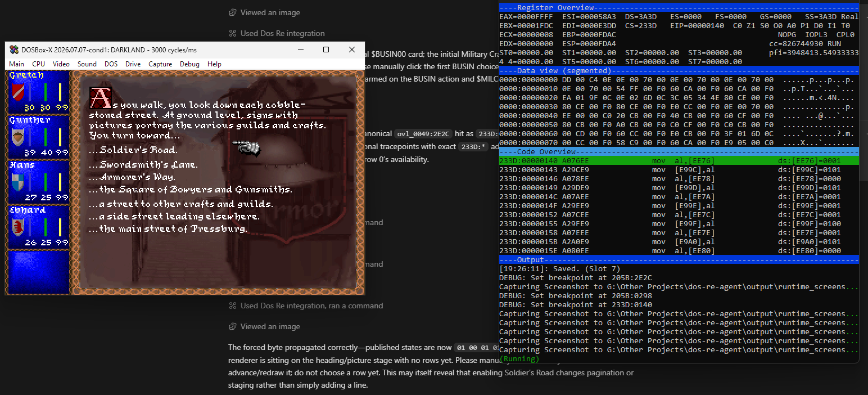Click Set breakpoint at 233D:0140 output line
The width and height of the screenshot is (868, 395).
(x=575, y=305)
